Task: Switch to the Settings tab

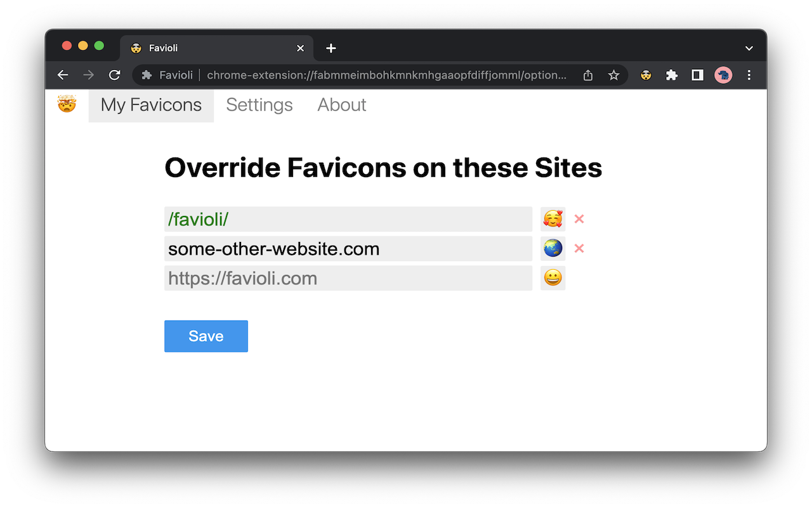Action: 259,105
